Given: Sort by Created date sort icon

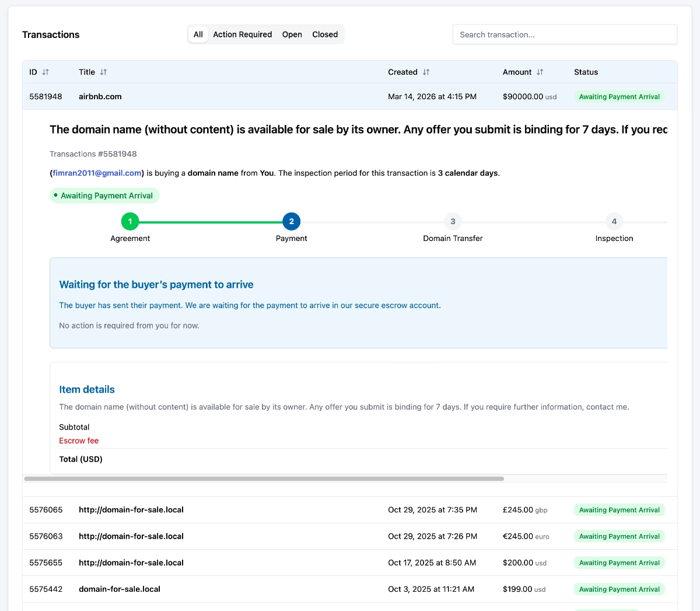Looking at the screenshot, I should 426,72.
